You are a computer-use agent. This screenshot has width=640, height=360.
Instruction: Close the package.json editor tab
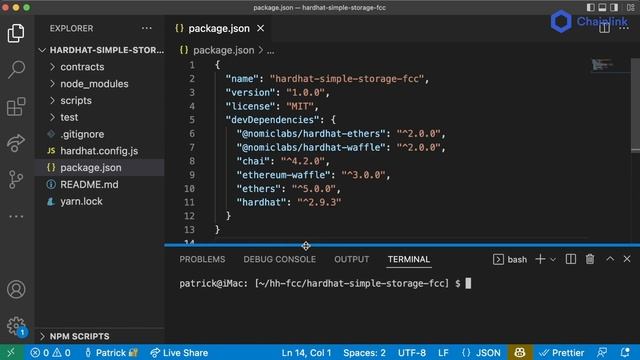[260, 28]
